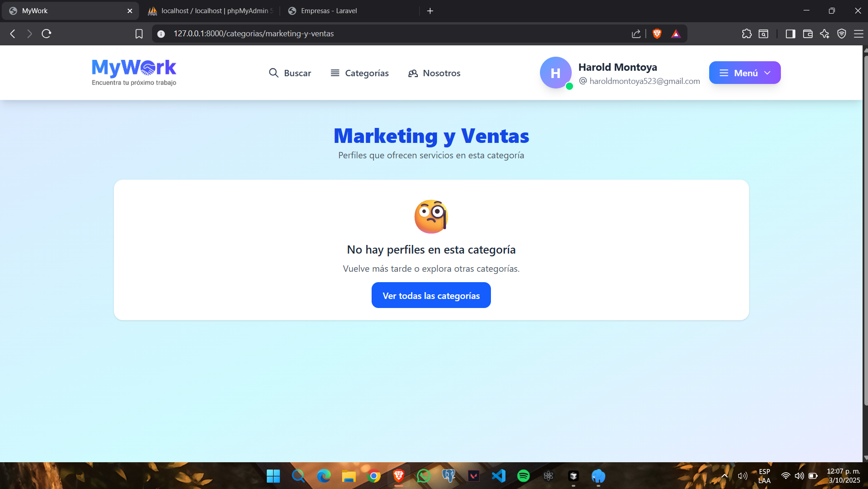Launch Spotify from the taskbar
This screenshot has width=868, height=489.
click(x=523, y=476)
